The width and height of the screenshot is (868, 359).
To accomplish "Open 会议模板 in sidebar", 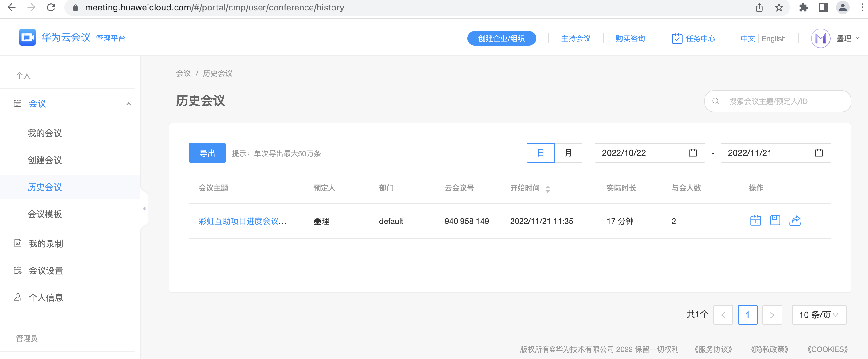I will click(x=45, y=214).
